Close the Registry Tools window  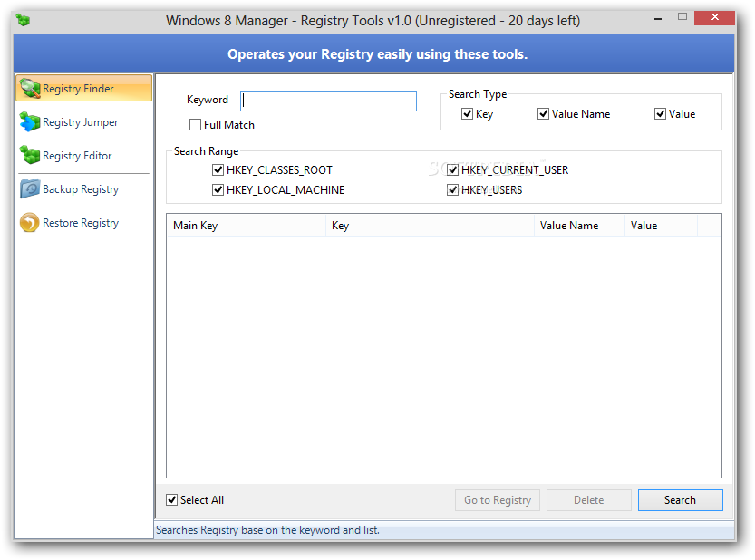point(714,18)
